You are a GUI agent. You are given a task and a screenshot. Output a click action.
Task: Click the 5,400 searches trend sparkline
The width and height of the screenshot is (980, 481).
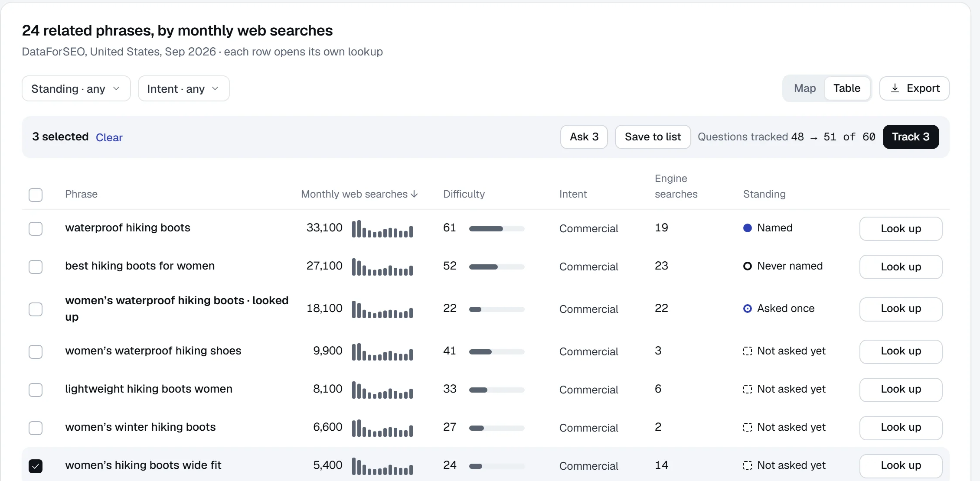[x=382, y=466]
